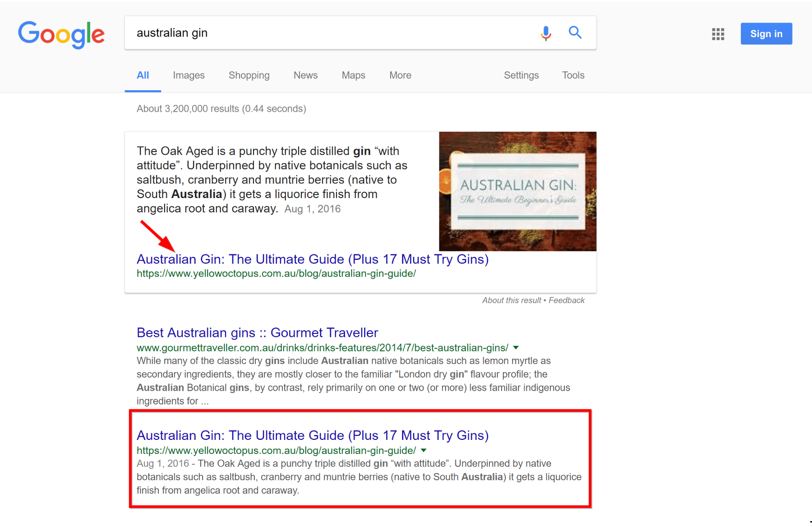812x527 pixels.
Task: Click the search box containing australian gin
Action: (x=329, y=33)
